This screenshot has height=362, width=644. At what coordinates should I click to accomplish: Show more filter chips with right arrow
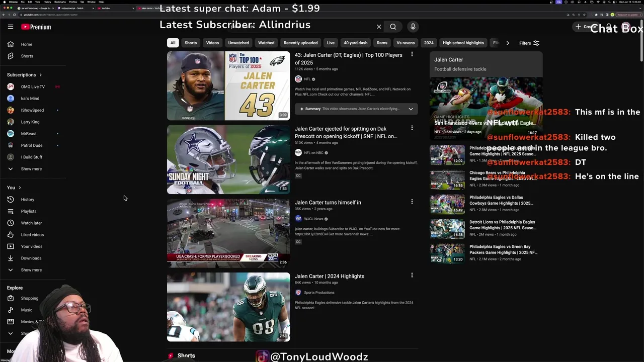(507, 43)
